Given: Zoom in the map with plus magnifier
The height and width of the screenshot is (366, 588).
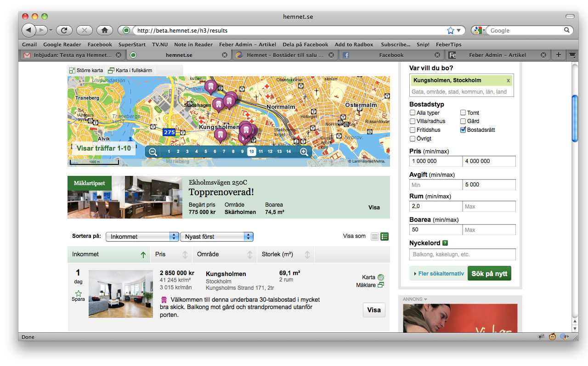Looking at the screenshot, I should 304,152.
